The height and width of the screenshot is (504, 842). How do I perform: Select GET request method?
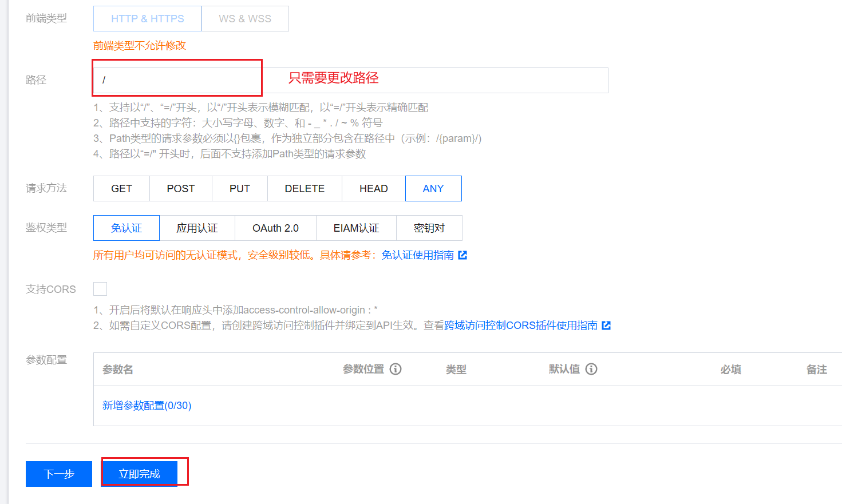121,189
